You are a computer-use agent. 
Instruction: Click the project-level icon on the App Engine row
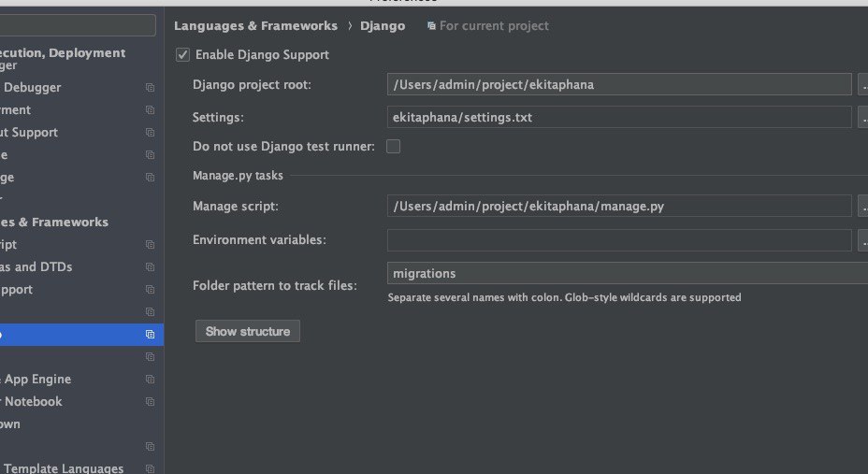tap(150, 379)
